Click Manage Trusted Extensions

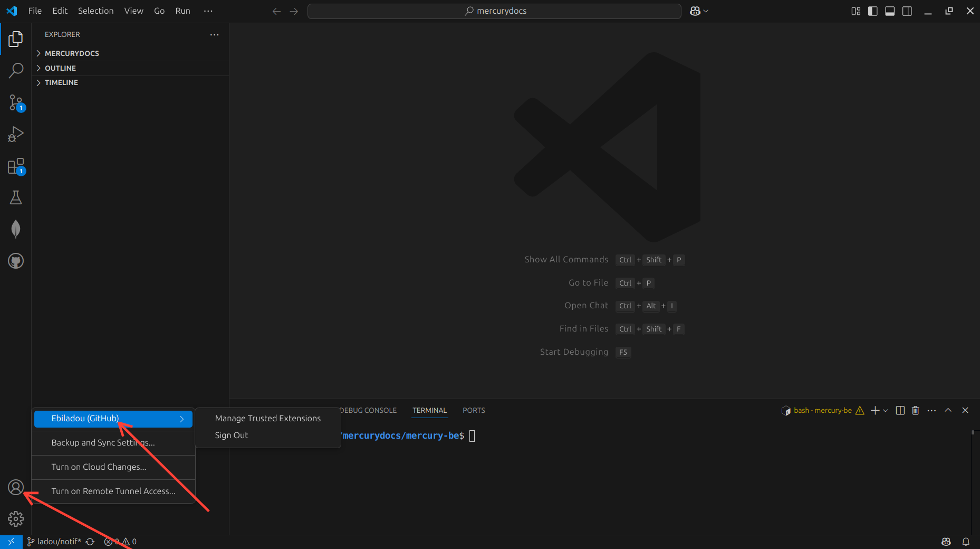(x=267, y=418)
